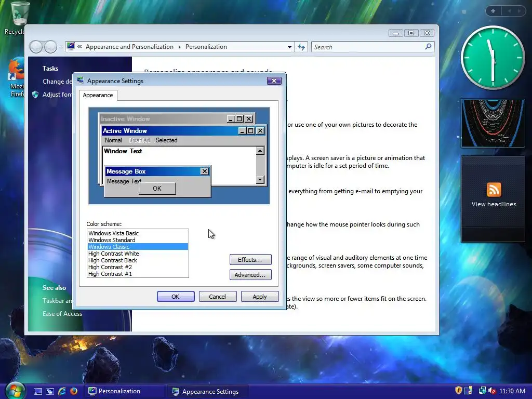Click the Forward arrow in Personalization window
The image size is (532, 399).
click(x=50, y=47)
